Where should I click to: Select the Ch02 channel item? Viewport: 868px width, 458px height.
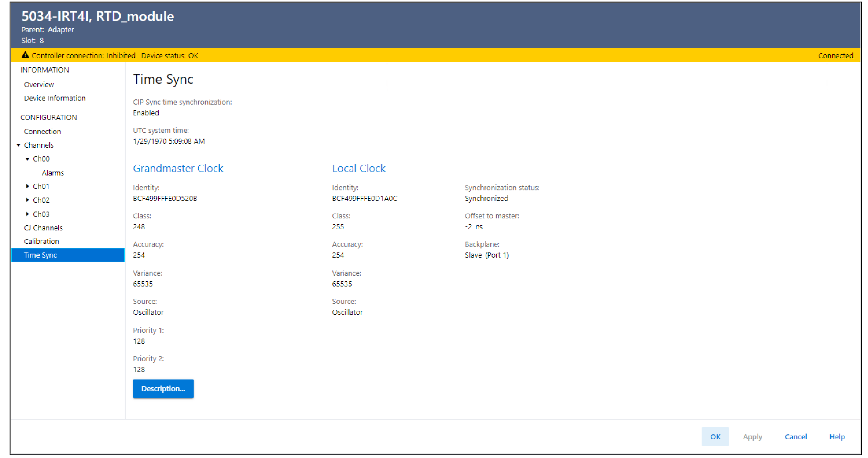point(41,200)
